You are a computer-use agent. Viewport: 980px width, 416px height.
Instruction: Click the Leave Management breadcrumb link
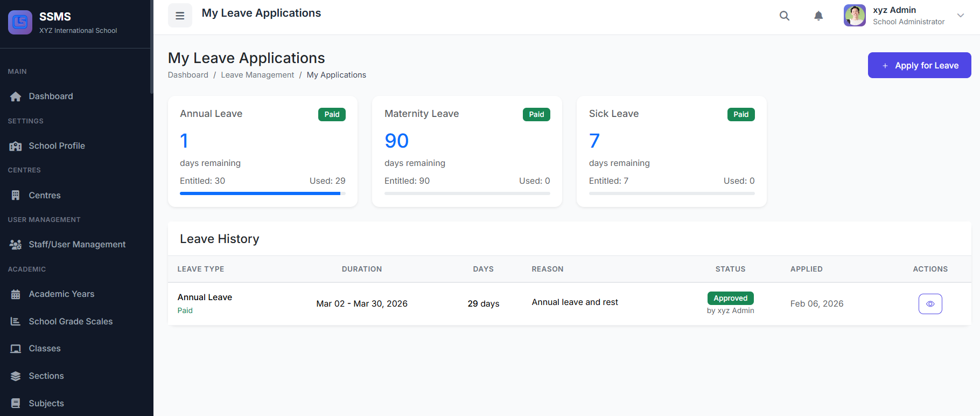[x=257, y=75]
